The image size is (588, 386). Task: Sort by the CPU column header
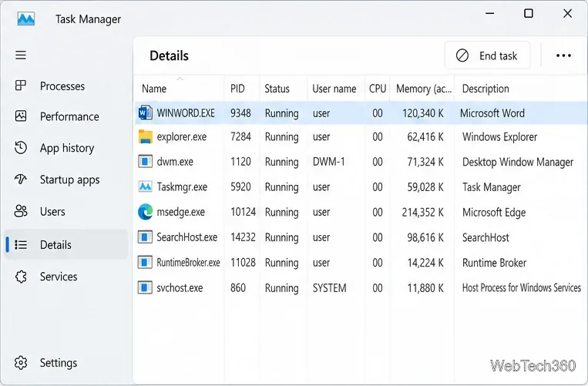(378, 89)
